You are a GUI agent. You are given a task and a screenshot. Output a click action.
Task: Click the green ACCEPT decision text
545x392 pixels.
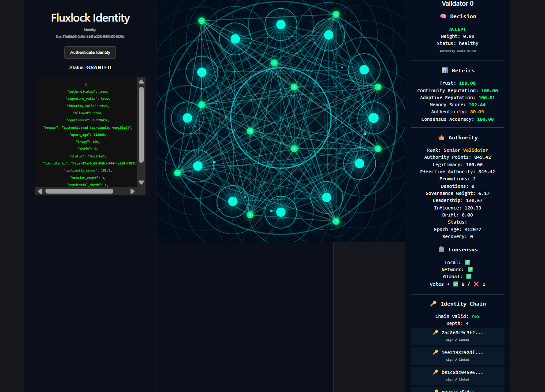[458, 29]
